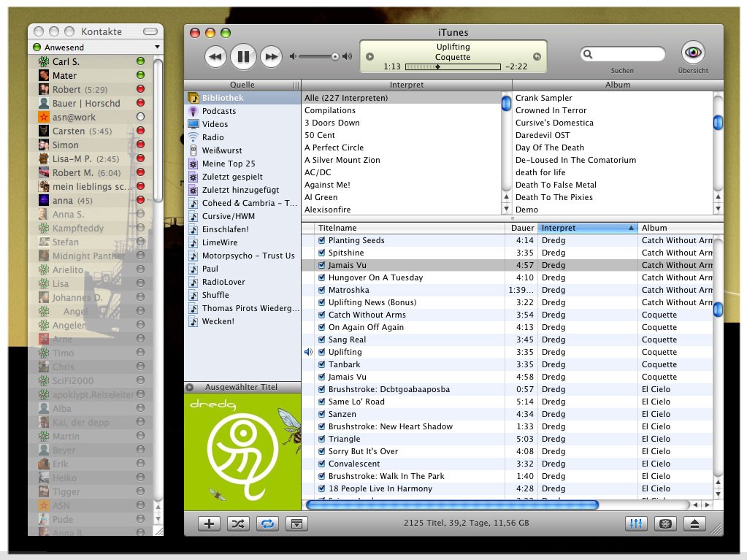The height and width of the screenshot is (560, 747).
Task: Click down arrow of Album list scrollbar
Action: tap(718, 209)
